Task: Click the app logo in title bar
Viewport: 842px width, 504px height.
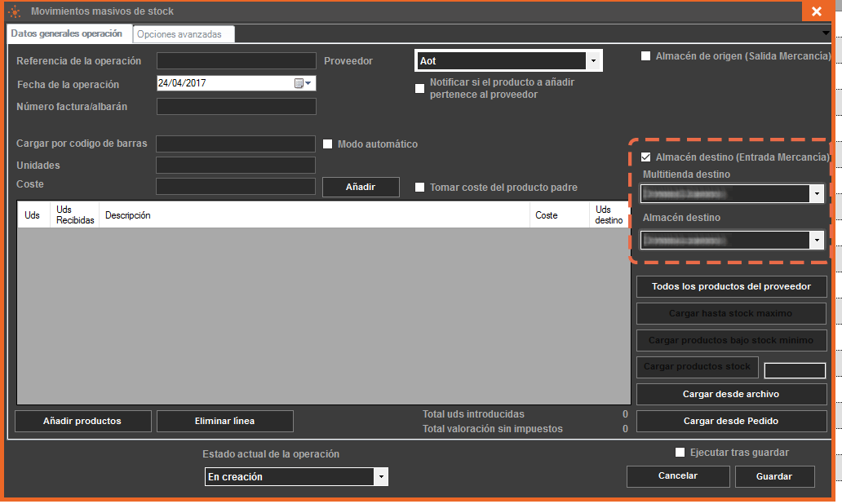Action: (x=14, y=11)
